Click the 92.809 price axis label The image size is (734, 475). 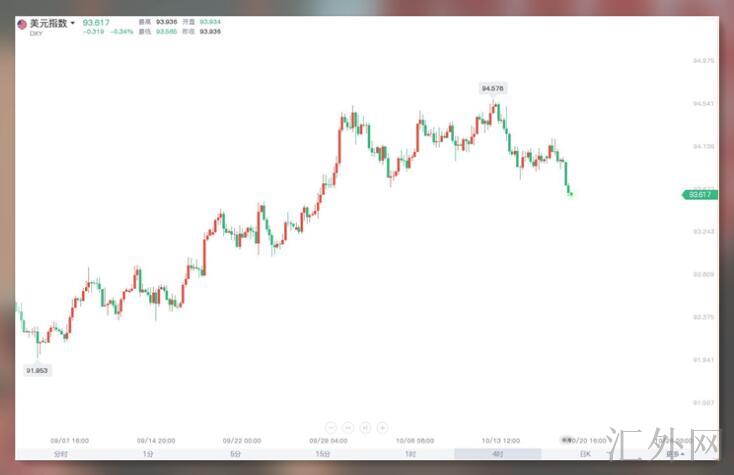click(704, 274)
